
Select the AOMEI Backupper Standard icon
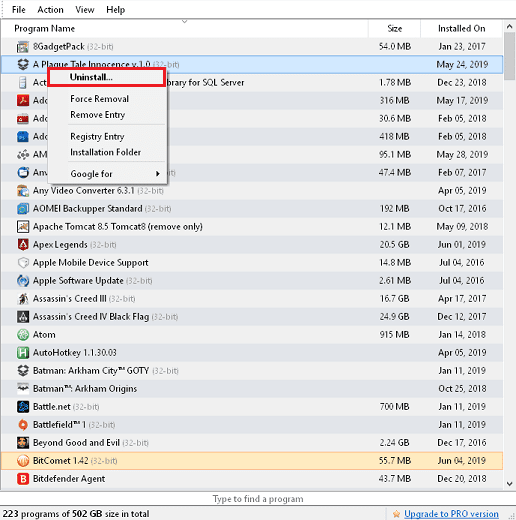pyautogui.click(x=23, y=209)
